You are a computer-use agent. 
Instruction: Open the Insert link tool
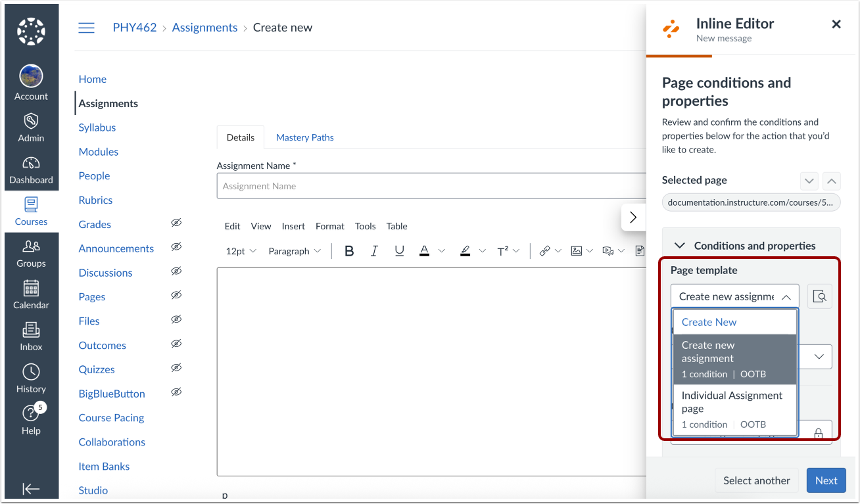tap(544, 250)
